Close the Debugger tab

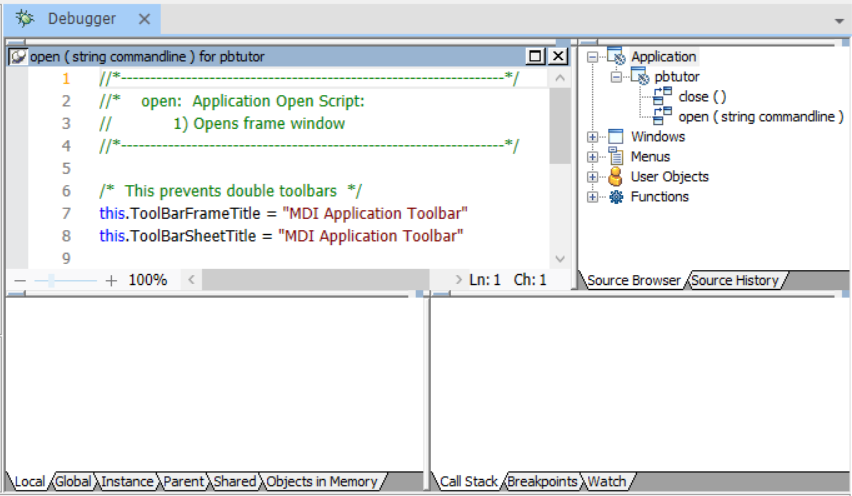pyautogui.click(x=144, y=19)
